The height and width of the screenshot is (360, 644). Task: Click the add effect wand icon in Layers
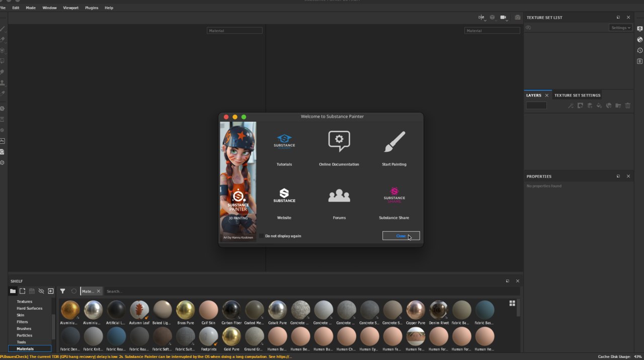tap(571, 106)
